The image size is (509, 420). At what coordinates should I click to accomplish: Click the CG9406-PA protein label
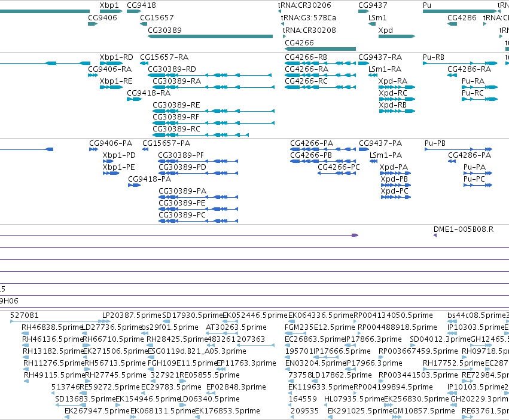pos(111,143)
